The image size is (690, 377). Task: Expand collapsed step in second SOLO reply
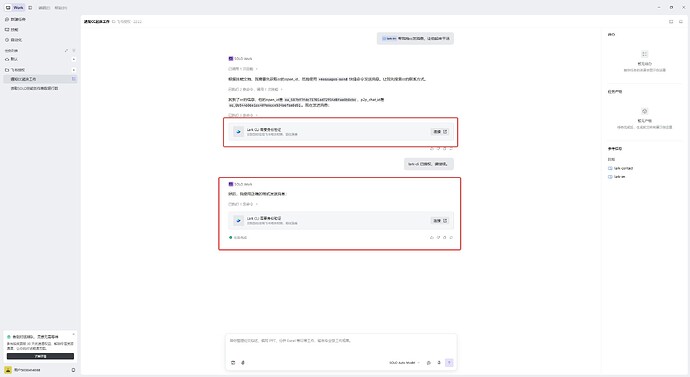[243, 204]
